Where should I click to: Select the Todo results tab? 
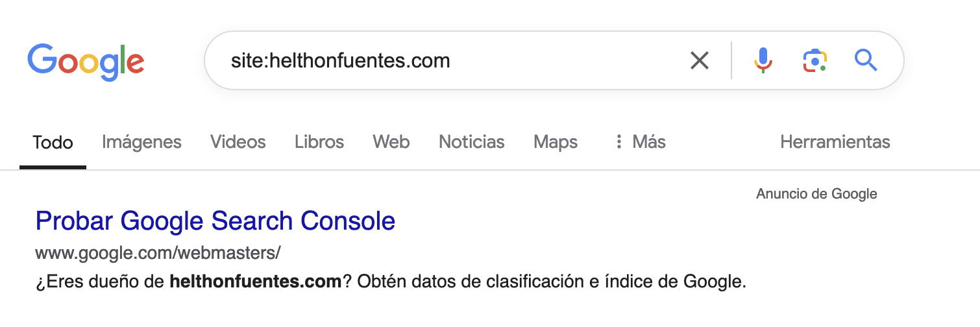(53, 142)
